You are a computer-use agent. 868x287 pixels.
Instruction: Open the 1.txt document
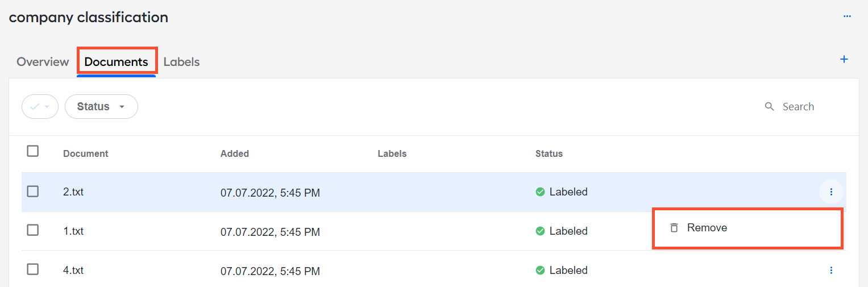[73, 231]
